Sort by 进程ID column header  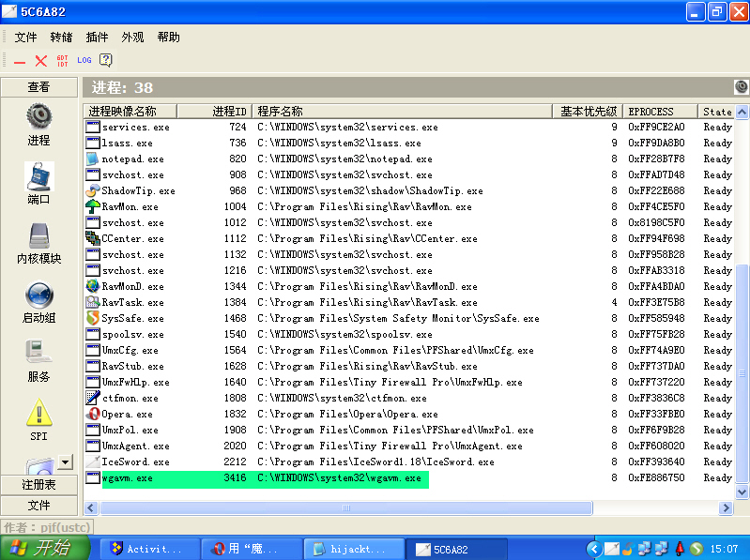click(214, 112)
